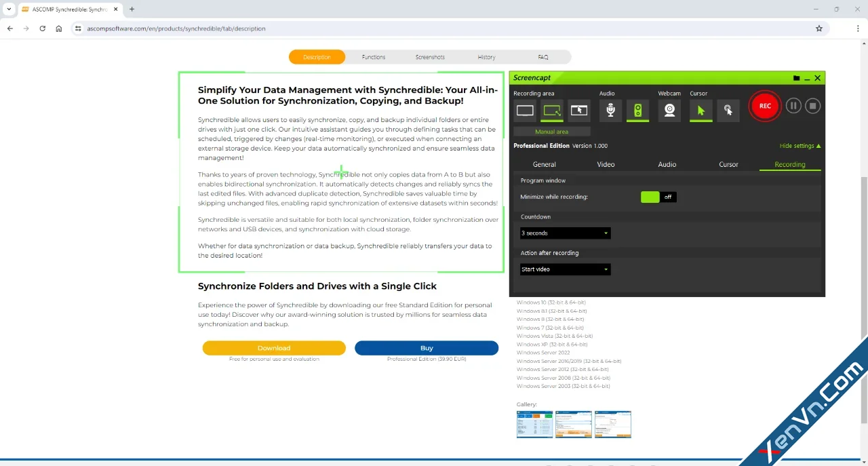Pause the Screencapt recording

pyautogui.click(x=793, y=106)
